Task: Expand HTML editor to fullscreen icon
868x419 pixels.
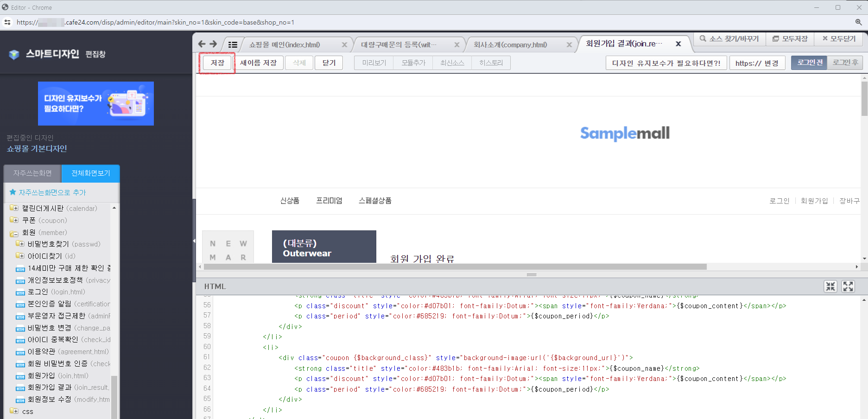Action: 848,286
